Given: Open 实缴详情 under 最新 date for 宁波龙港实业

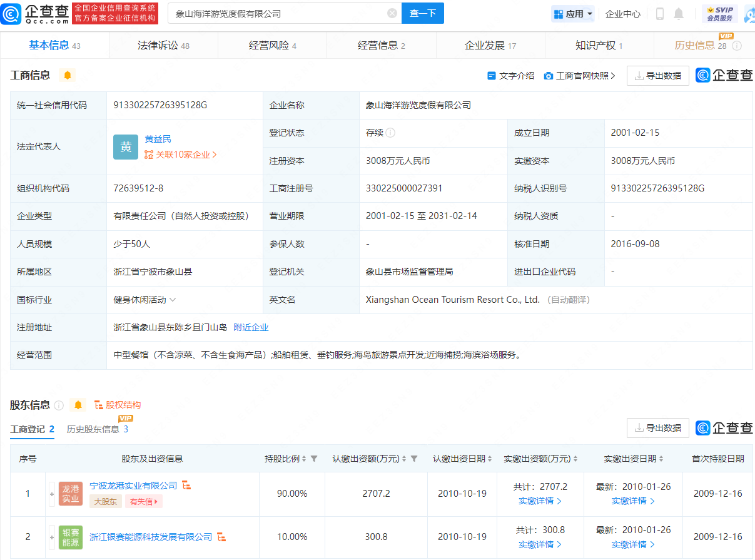Looking at the screenshot, I should tap(633, 501).
